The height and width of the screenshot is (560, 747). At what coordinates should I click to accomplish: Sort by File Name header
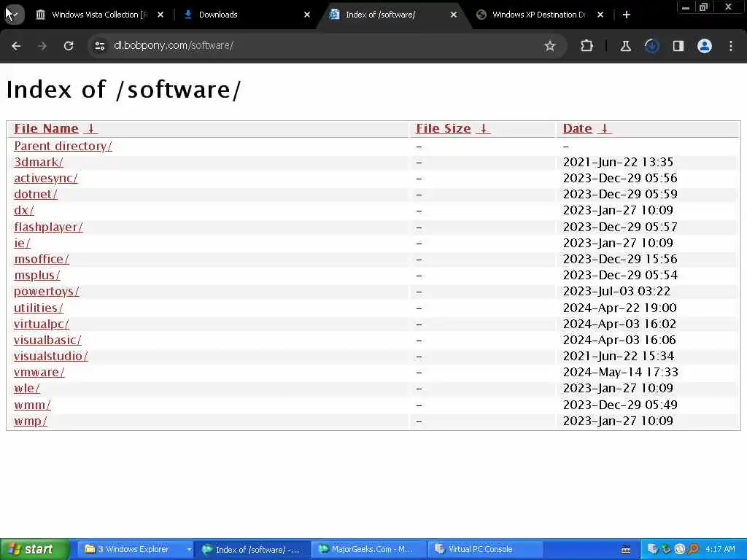coord(46,128)
